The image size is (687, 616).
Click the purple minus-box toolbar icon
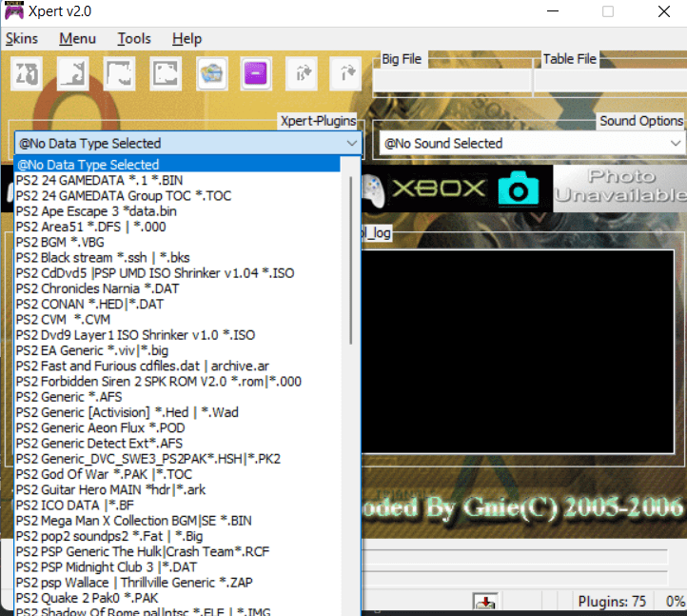coord(256,73)
